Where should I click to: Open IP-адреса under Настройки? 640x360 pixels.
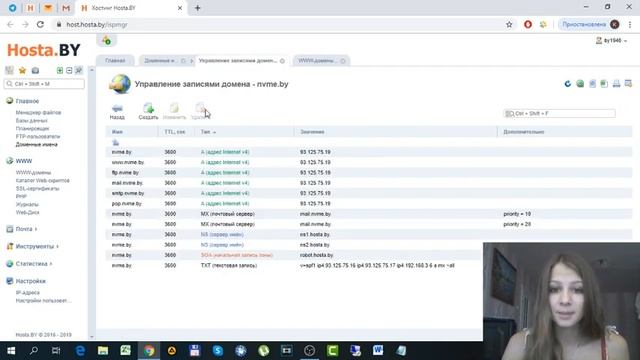pyautogui.click(x=28, y=293)
